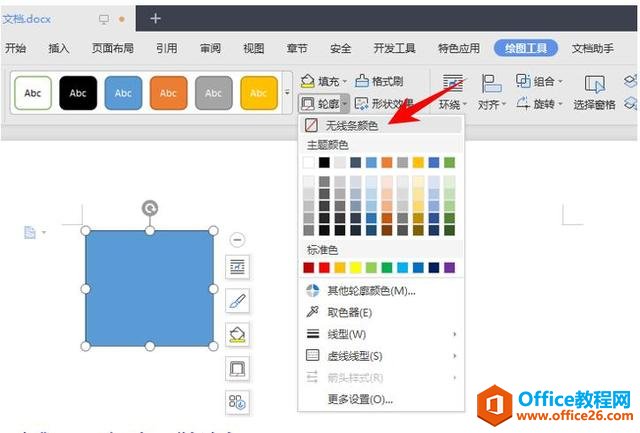Select the Drawing Tools (绘图工具) tab
Image resolution: width=640 pixels, height=433 pixels.
tap(526, 48)
